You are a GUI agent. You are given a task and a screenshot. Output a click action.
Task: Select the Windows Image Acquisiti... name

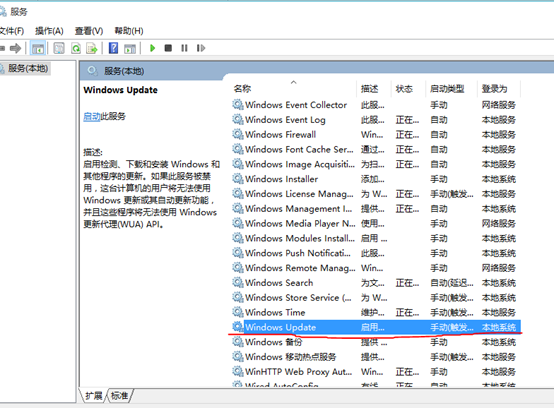[x=300, y=165]
